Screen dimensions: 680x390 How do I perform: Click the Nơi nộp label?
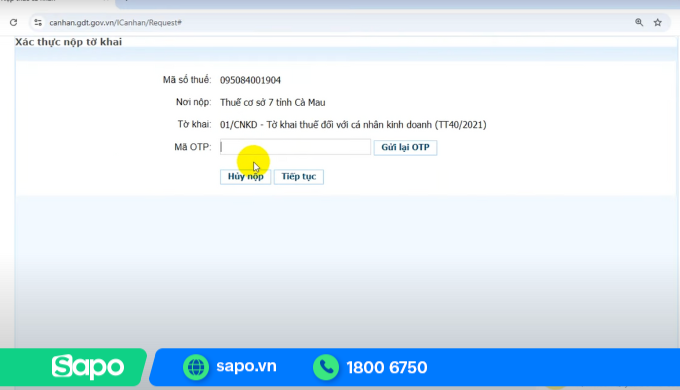[193, 102]
